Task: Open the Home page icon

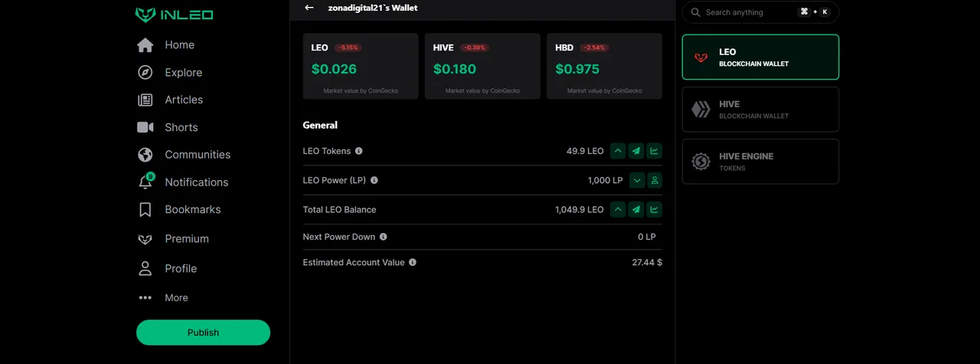Action: pyautogui.click(x=145, y=45)
